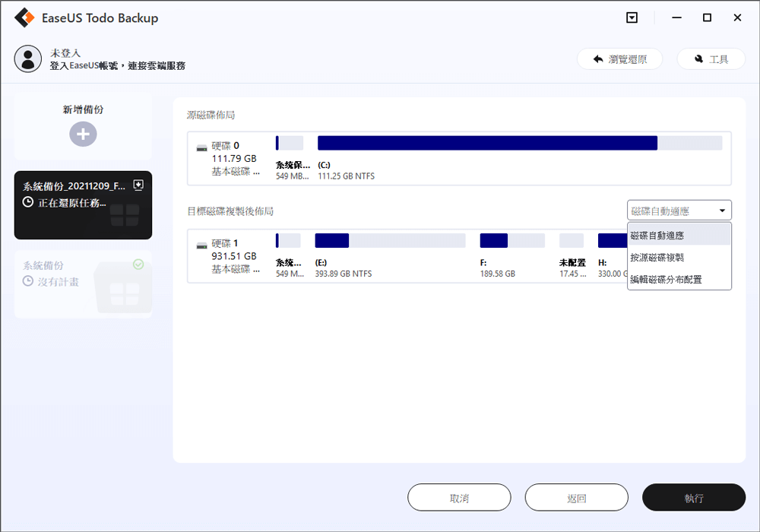This screenshot has height=532, width=760.
Task: Click the clock icon beside 沒有計畫
Action: 28,281
